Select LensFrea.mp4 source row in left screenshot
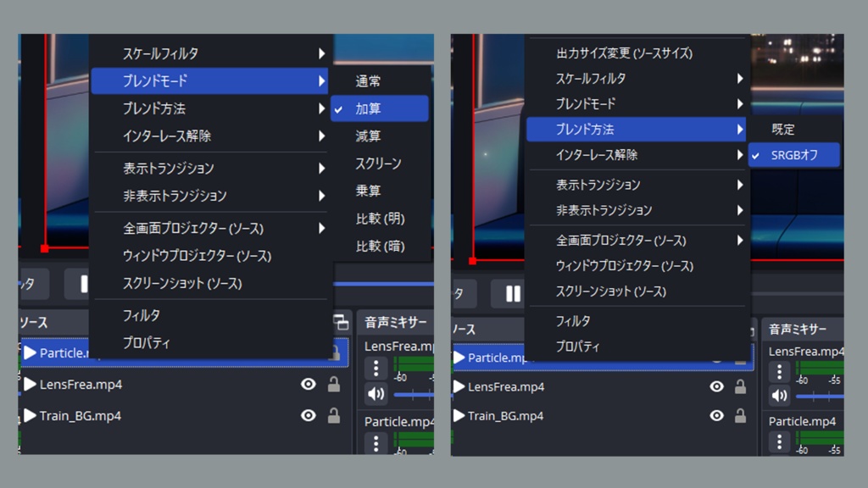The height and width of the screenshot is (488, 868). point(184,384)
